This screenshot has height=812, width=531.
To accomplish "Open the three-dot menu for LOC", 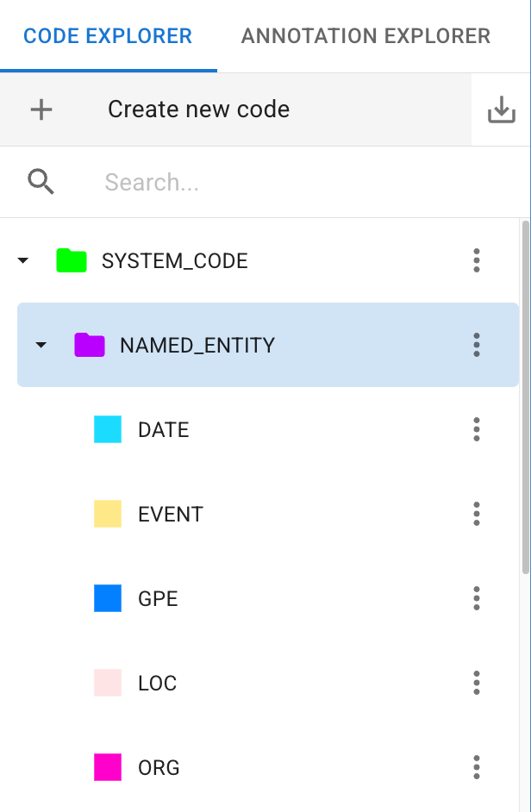I will click(477, 683).
